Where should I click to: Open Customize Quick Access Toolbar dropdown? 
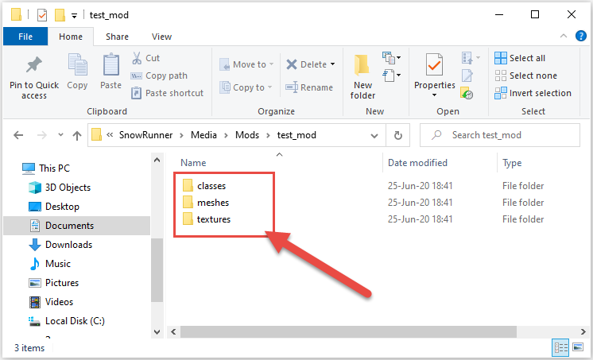click(x=75, y=16)
